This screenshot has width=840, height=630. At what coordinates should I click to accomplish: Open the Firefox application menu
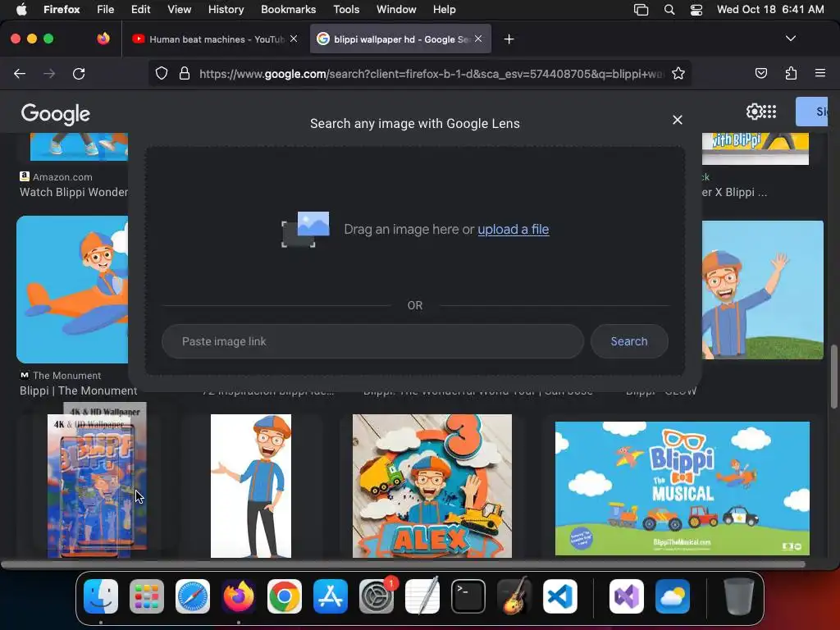point(62,9)
